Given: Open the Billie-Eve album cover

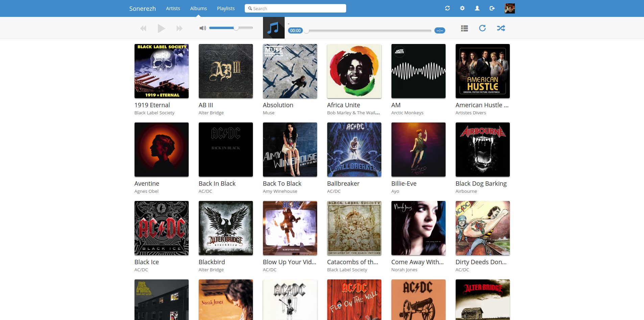Looking at the screenshot, I should coord(419,150).
